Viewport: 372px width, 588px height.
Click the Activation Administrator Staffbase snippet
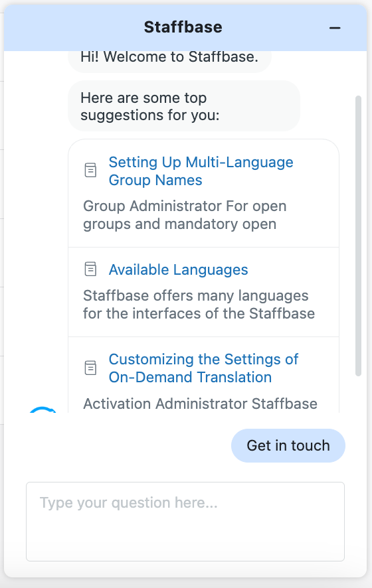point(200,404)
